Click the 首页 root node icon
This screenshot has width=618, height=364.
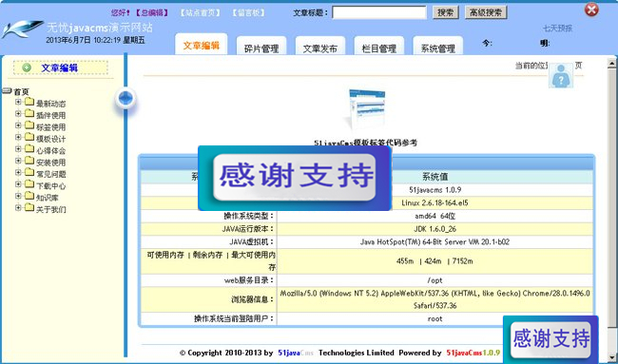pos(7,91)
